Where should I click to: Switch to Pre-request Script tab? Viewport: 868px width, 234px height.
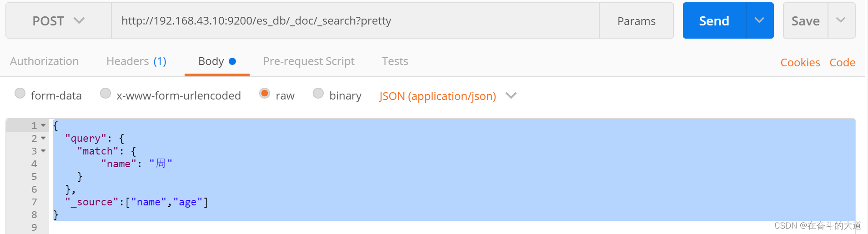(x=309, y=61)
